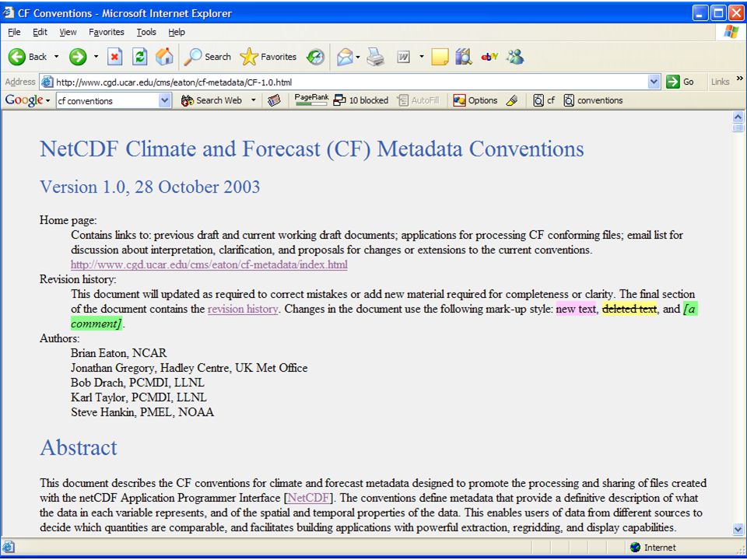Open the Google logo menu

tap(27, 100)
